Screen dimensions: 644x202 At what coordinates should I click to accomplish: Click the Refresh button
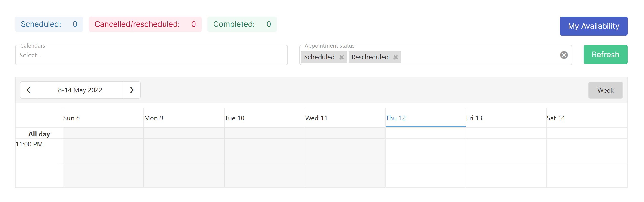pos(605,54)
